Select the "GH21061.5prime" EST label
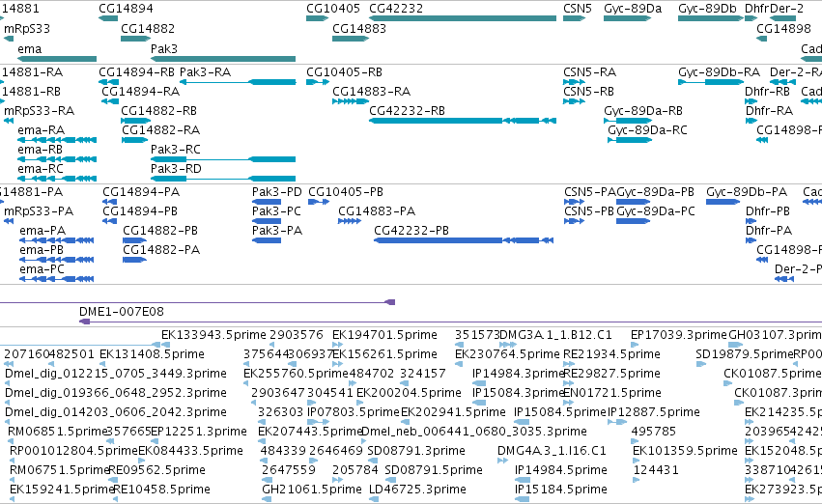The height and width of the screenshot is (504, 822). (x=312, y=490)
